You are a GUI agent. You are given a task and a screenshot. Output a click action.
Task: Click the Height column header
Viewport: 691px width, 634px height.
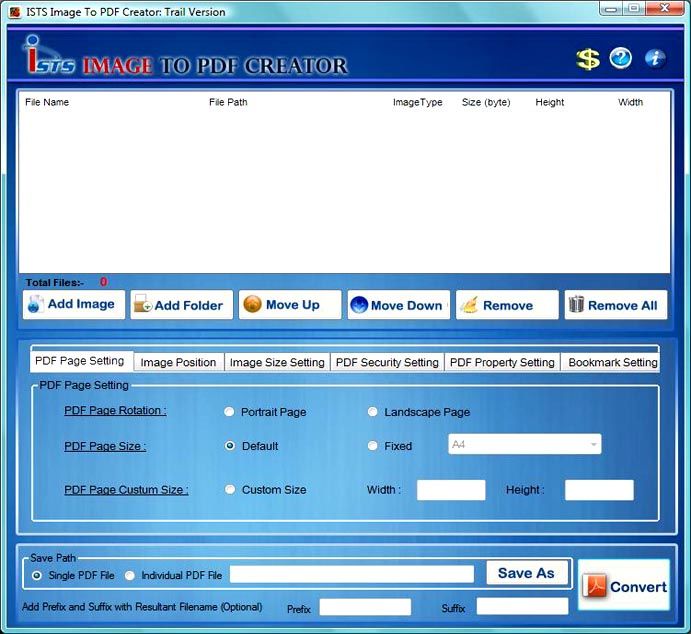click(550, 102)
